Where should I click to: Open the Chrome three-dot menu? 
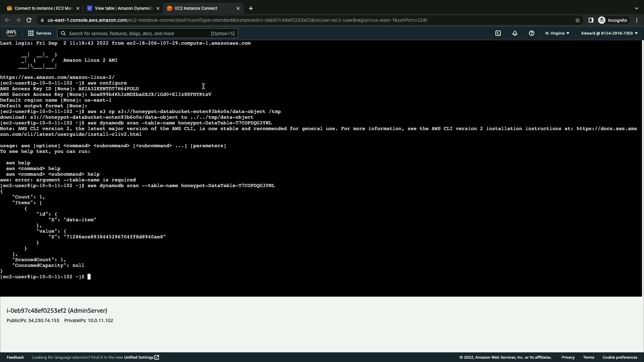637,20
